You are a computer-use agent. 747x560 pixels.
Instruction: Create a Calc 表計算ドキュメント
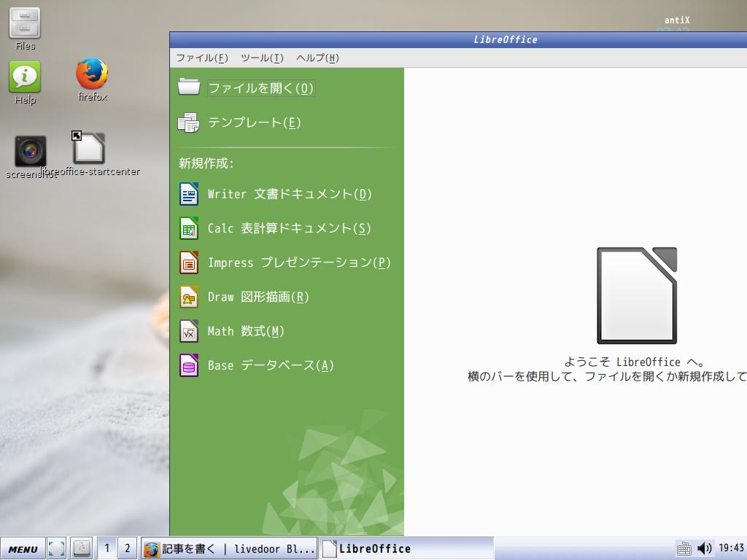pos(289,228)
